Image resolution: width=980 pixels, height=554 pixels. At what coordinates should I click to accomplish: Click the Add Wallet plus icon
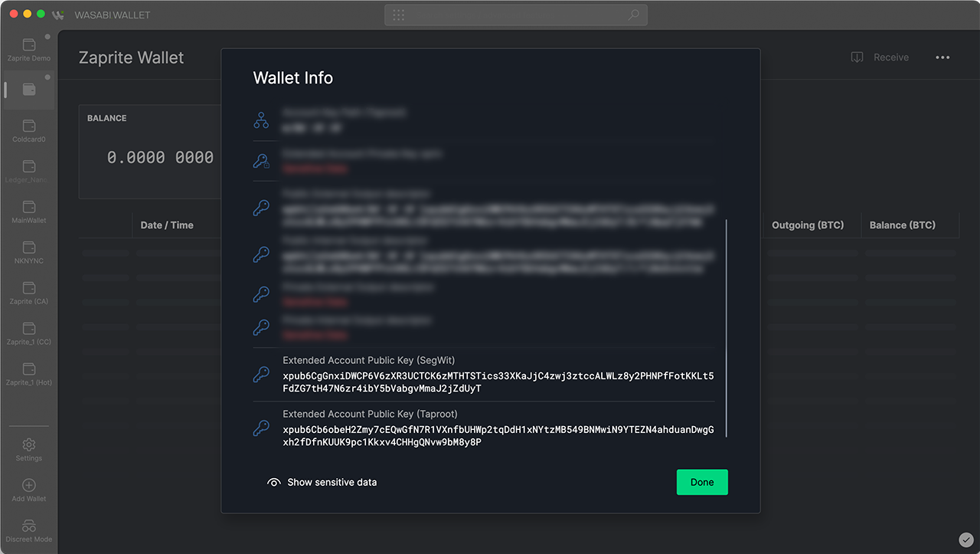pos(29,485)
